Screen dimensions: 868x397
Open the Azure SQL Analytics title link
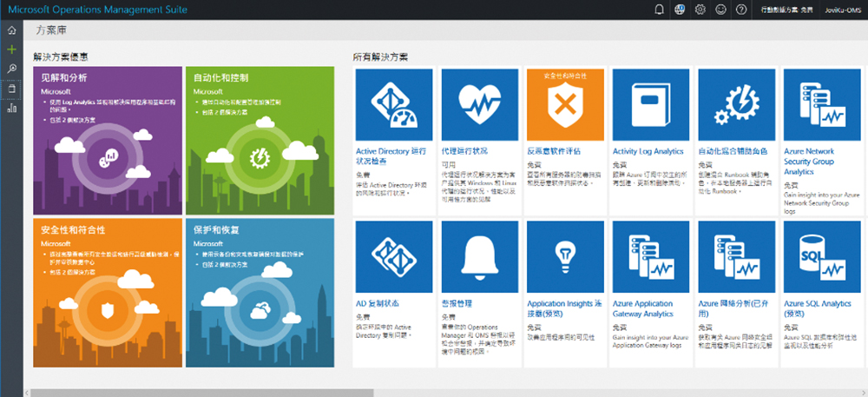[818, 308]
